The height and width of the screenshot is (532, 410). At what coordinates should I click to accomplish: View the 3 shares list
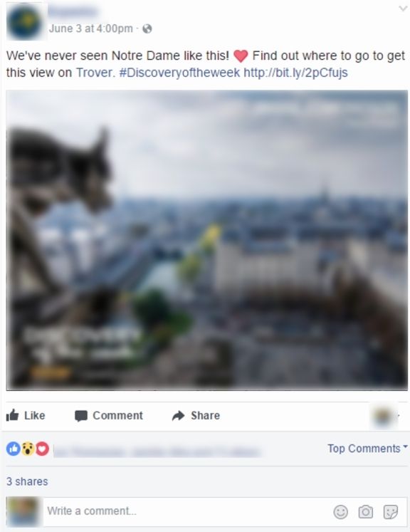[27, 481]
